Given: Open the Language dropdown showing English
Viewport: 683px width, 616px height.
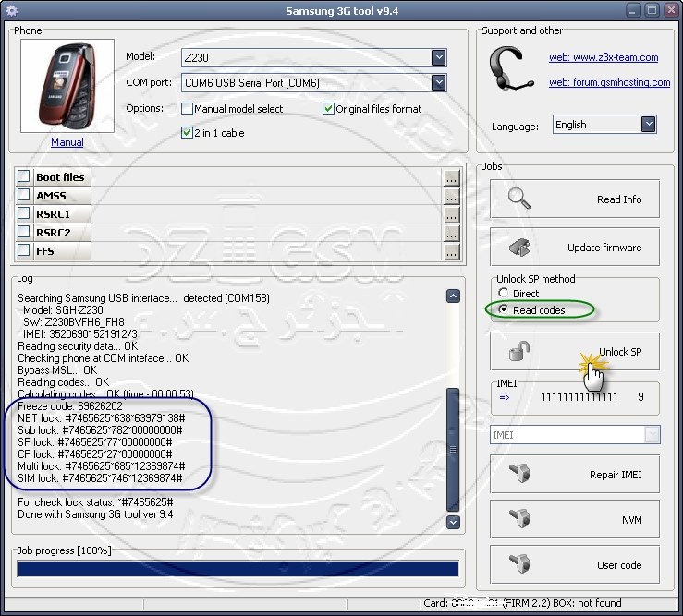Looking at the screenshot, I should [x=649, y=125].
